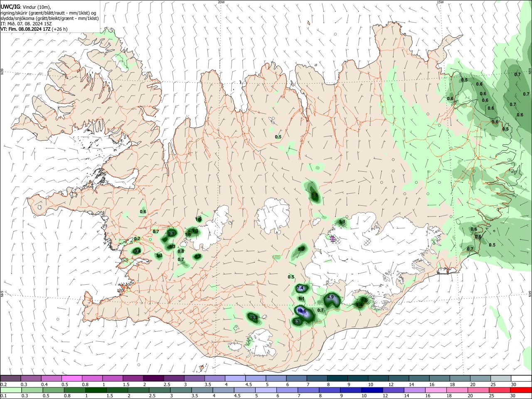Click the darkest green 1 swatch in lower legend
532x399 pixels.
pos(96,390)
